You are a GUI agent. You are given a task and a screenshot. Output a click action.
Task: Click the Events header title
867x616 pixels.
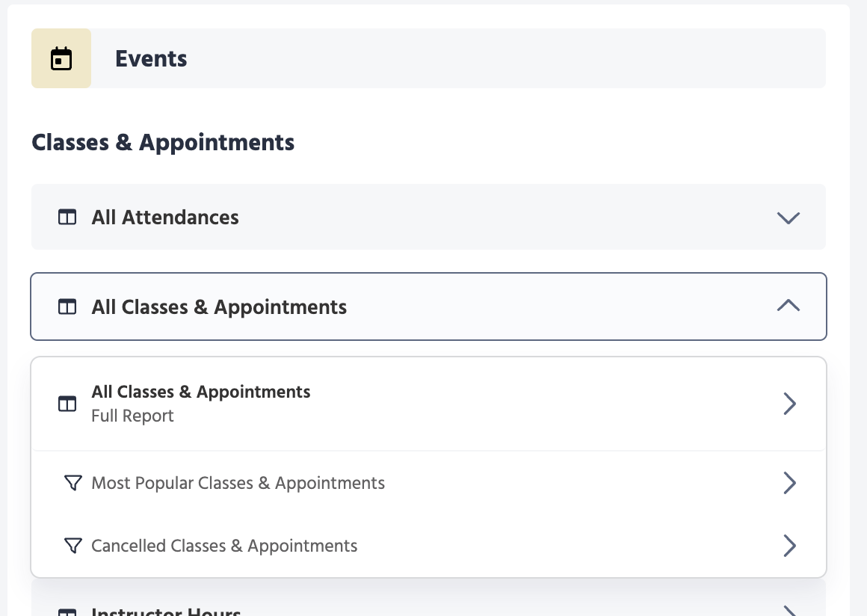point(151,58)
